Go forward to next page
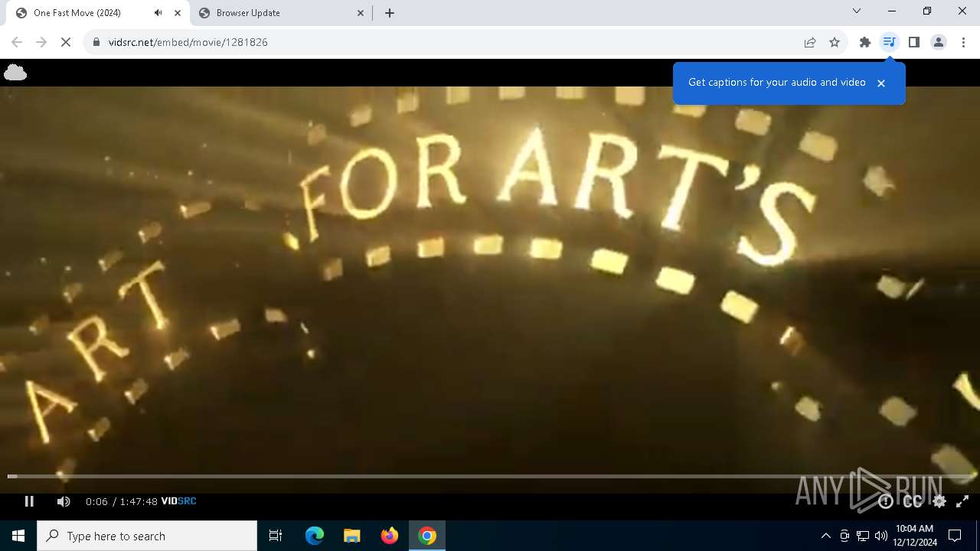980x551 pixels. pyautogui.click(x=41, y=42)
